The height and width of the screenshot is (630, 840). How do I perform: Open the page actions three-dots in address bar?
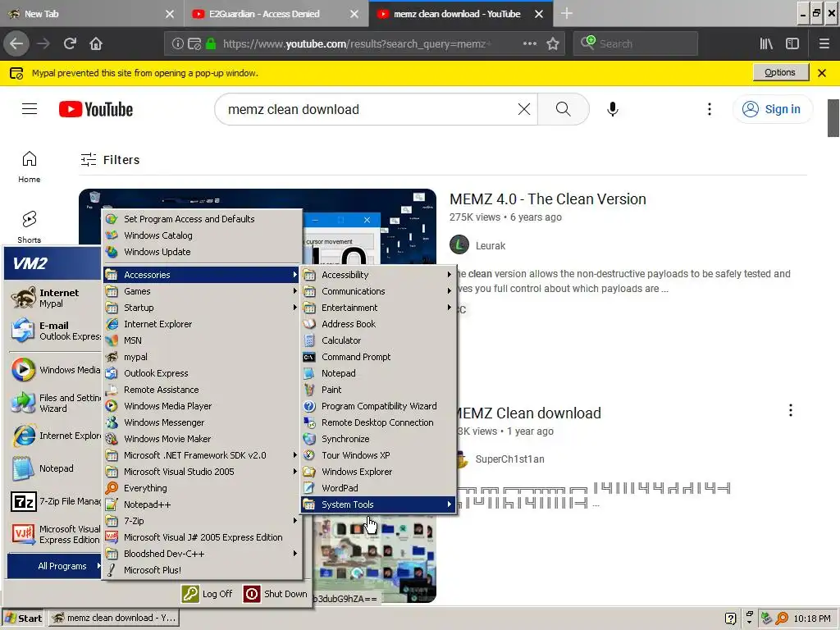point(530,43)
